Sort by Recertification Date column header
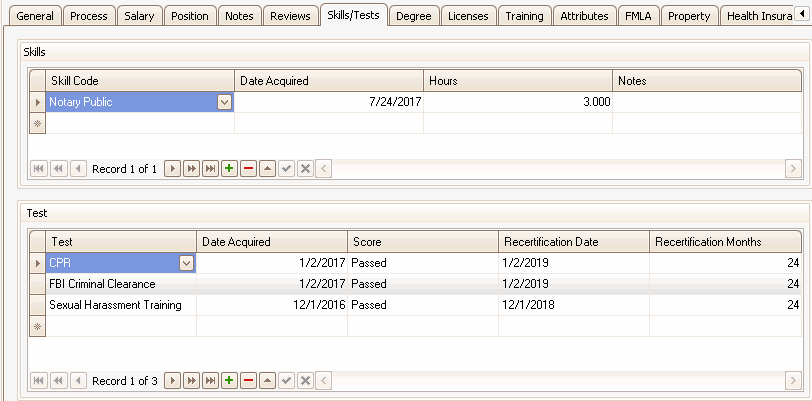The image size is (812, 401). click(x=573, y=242)
